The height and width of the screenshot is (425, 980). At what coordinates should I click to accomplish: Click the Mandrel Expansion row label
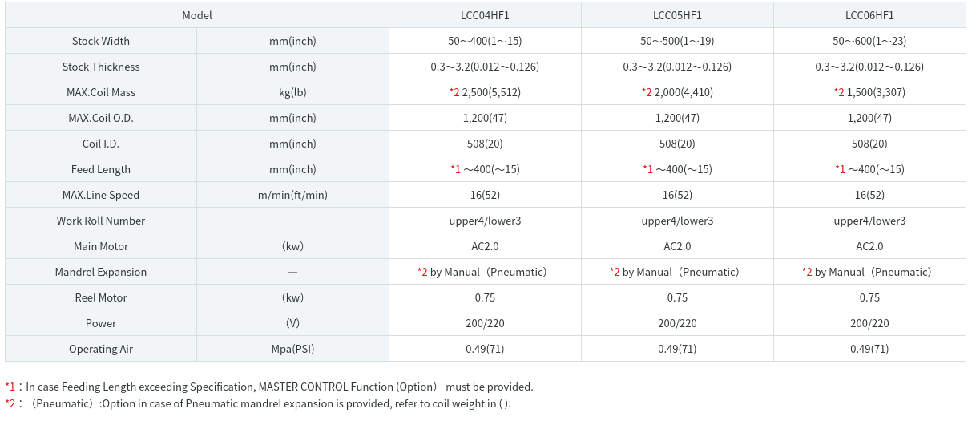point(101,272)
